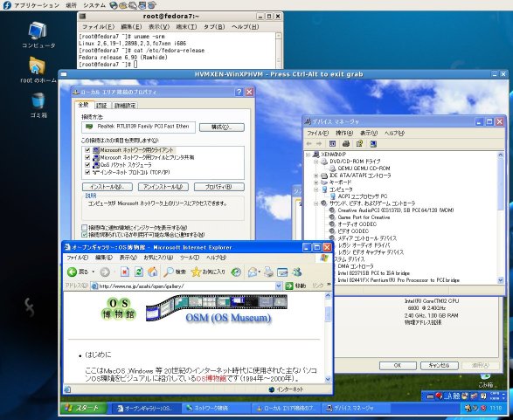Click IE Mail icon

253,272
